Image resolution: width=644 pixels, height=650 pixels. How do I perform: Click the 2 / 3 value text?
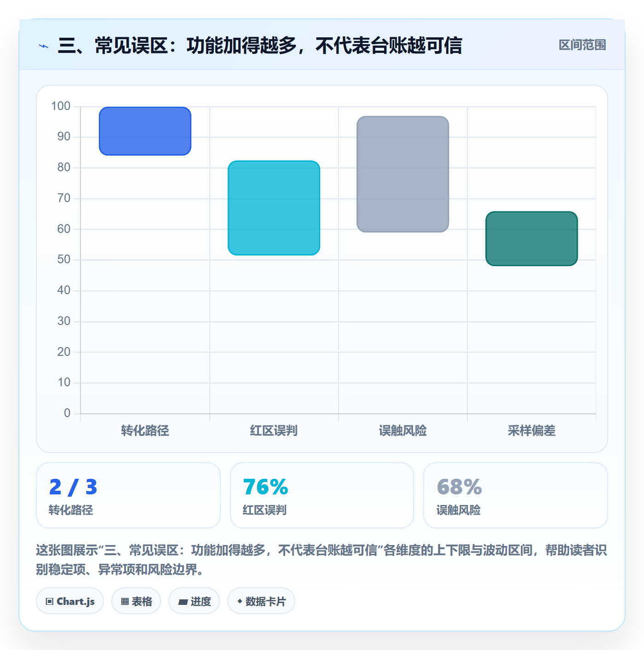(x=73, y=487)
